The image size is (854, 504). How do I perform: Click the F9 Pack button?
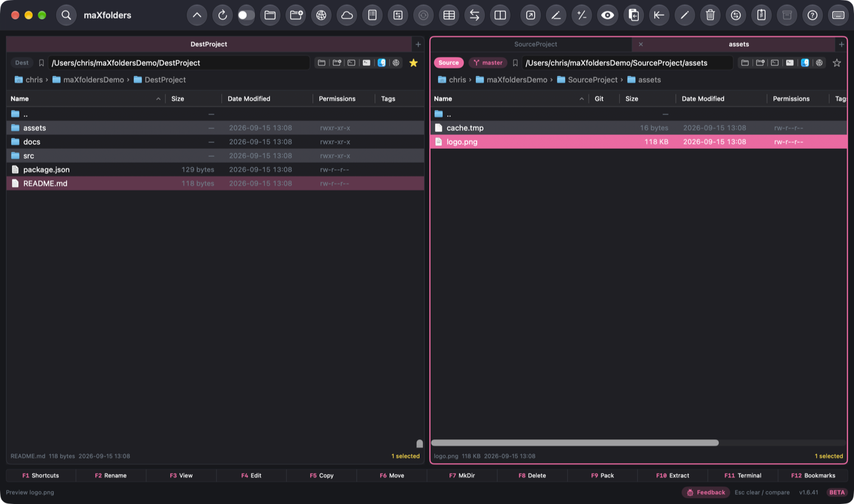[x=602, y=475]
